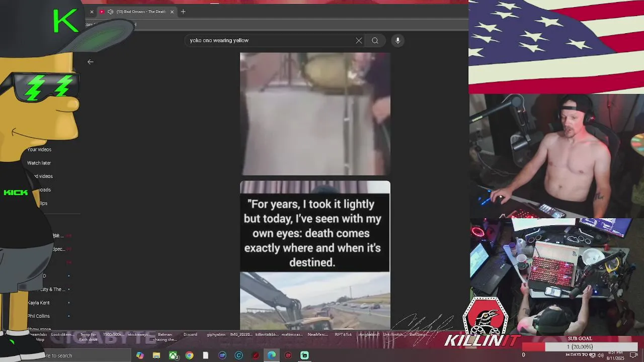
Task: Open the 'For years, I took it lightly' short
Action: (x=315, y=255)
